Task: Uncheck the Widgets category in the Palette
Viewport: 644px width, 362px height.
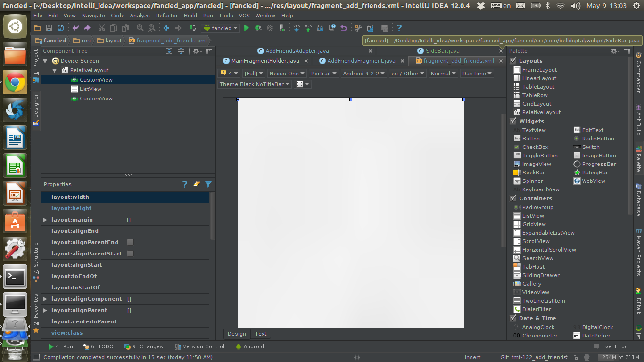Action: point(513,121)
